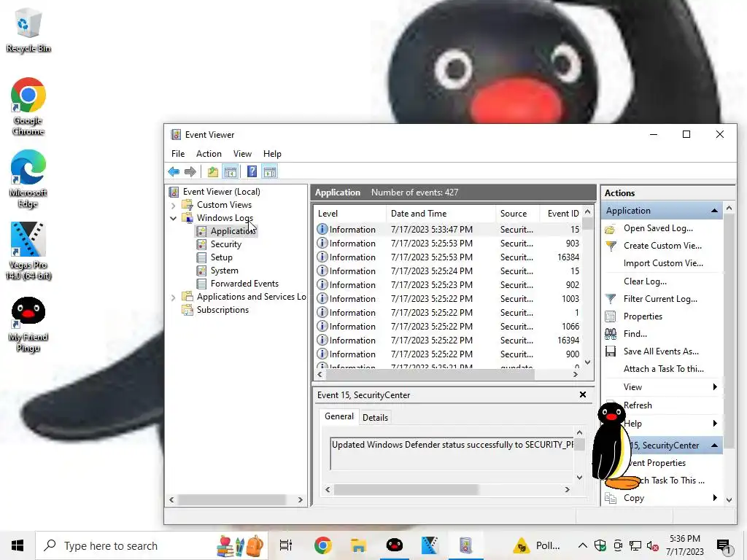
Task: Click the Up one level folder icon
Action: click(x=213, y=172)
